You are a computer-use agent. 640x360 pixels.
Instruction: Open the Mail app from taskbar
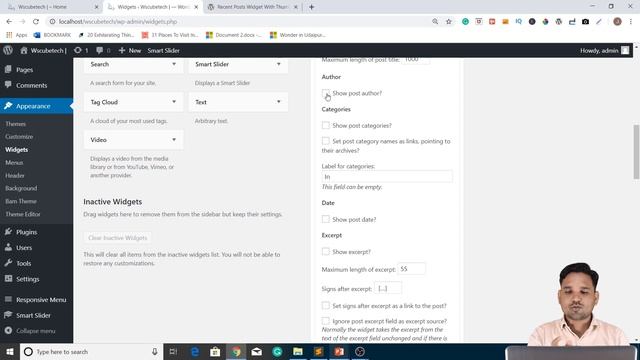[x=257, y=351]
